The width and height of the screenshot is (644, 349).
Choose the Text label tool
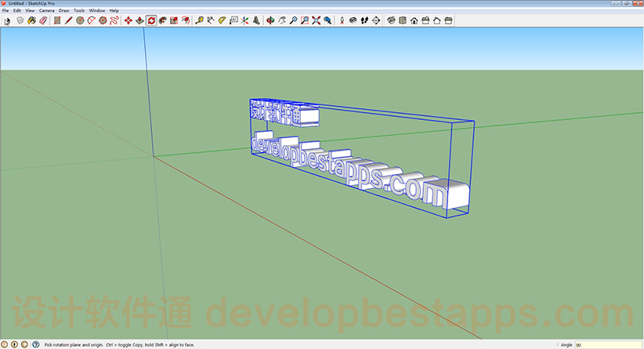pos(233,20)
